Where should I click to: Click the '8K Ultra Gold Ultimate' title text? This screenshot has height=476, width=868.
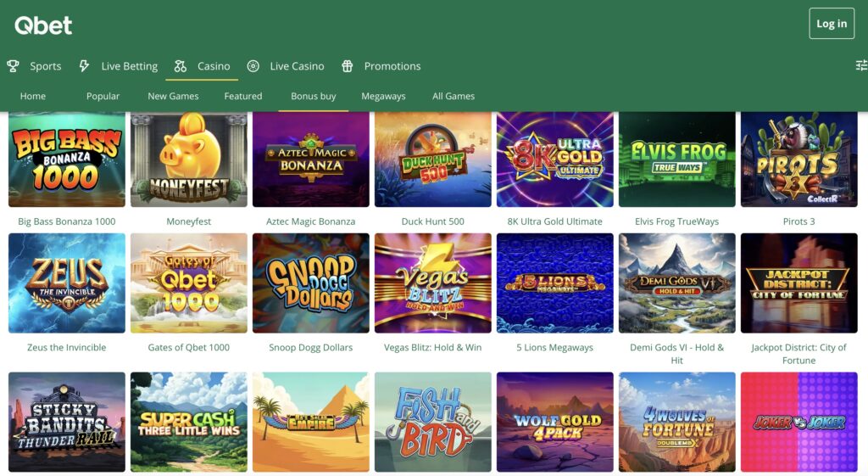[x=554, y=221]
